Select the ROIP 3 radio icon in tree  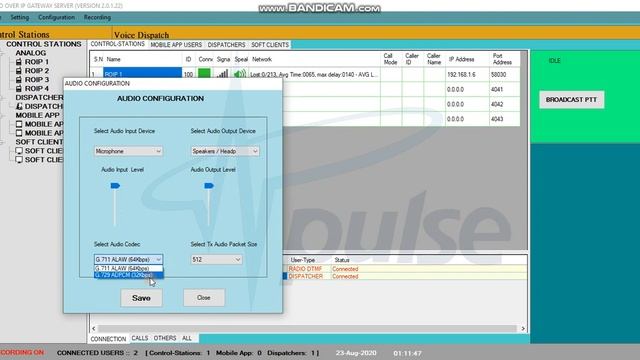19,80
